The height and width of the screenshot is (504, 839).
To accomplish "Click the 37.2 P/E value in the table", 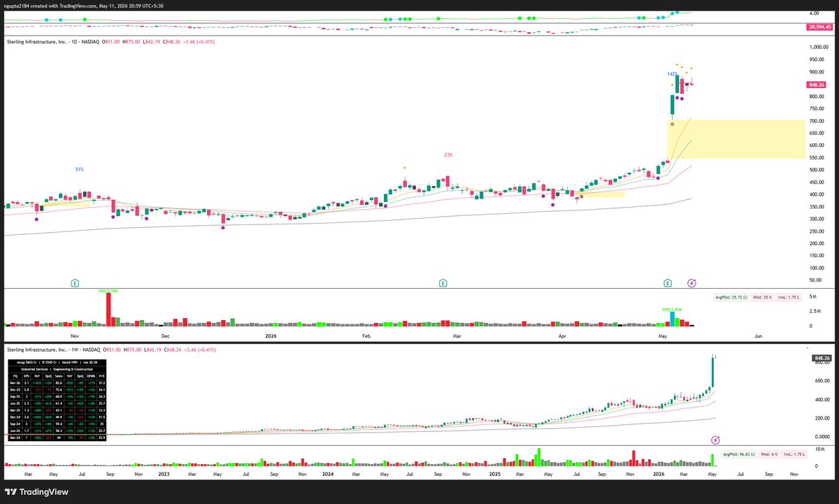I will click(101, 383).
